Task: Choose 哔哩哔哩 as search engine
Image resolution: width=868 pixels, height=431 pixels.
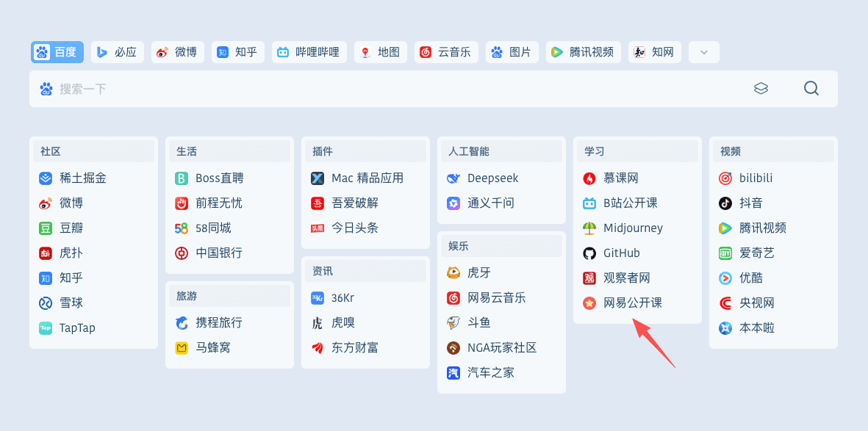Action: click(x=309, y=52)
